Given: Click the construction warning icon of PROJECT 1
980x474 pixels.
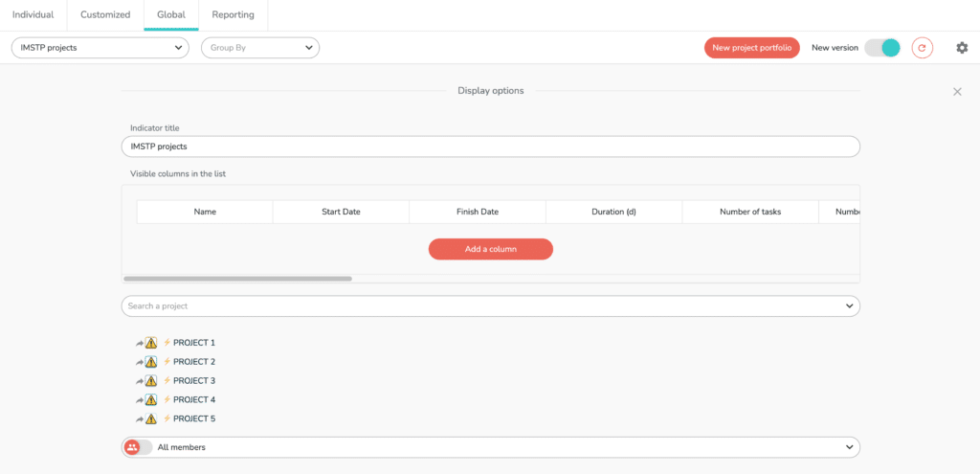Looking at the screenshot, I should (x=150, y=343).
